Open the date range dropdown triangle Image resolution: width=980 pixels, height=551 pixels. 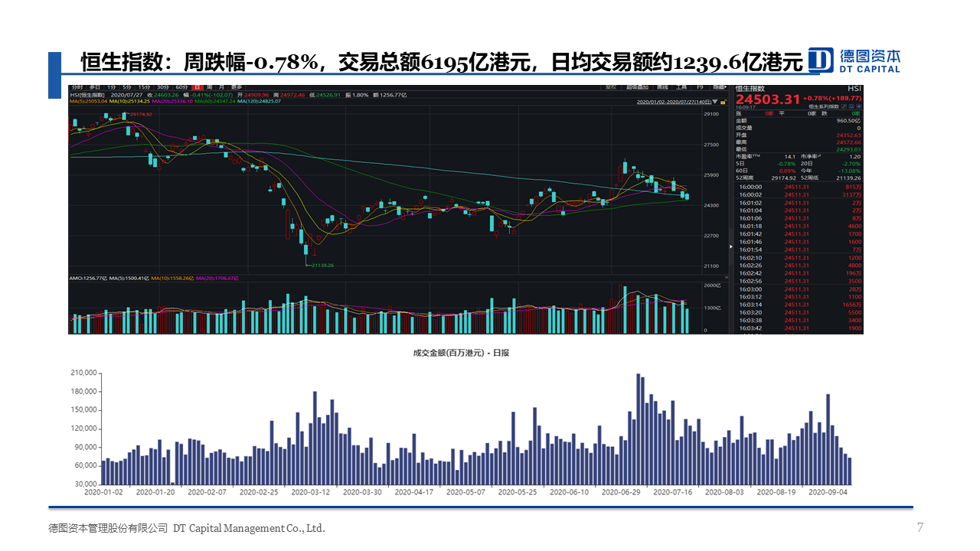coord(715,101)
